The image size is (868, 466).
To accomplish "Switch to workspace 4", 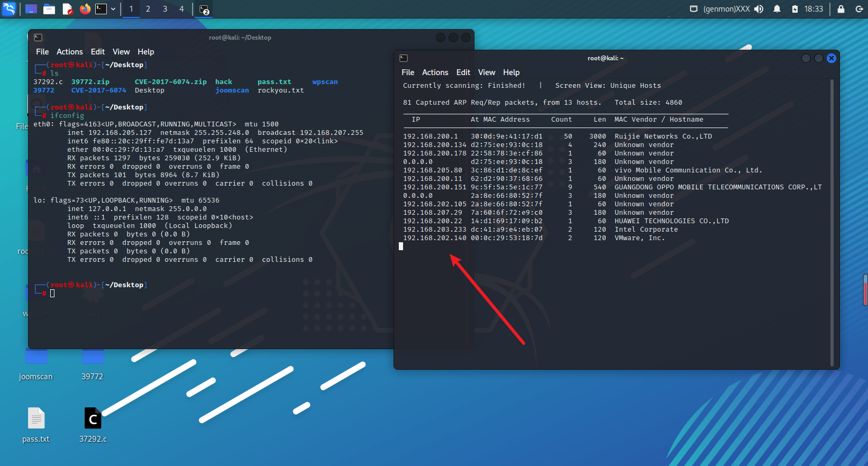I will click(x=181, y=9).
